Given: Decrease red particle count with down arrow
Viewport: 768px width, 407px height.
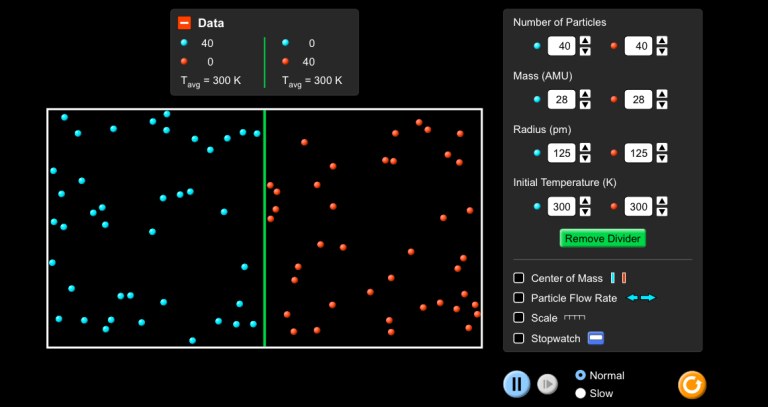Looking at the screenshot, I should pyautogui.click(x=662, y=51).
